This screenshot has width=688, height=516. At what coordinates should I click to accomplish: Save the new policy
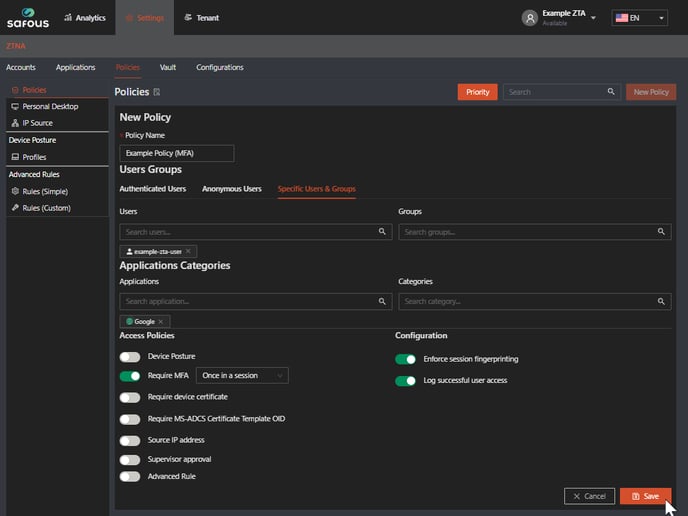coord(645,496)
